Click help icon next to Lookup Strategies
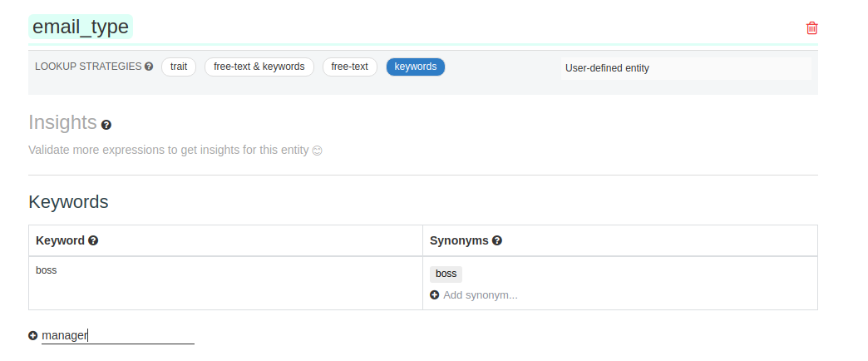Viewport: 868px width, 361px height. 149,67
